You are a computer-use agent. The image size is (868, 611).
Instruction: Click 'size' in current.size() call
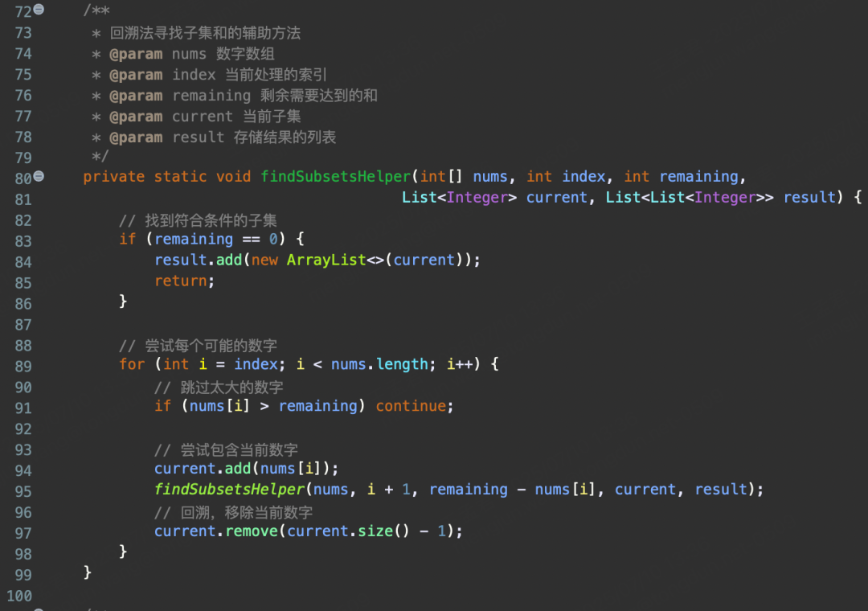pos(375,531)
